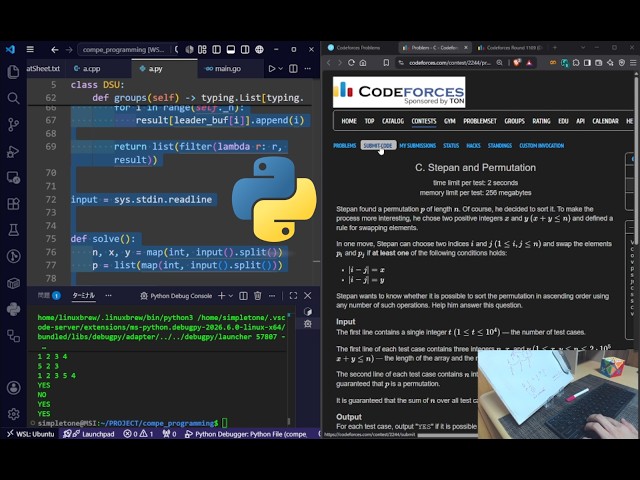The height and width of the screenshot is (480, 640).
Task: Toggle the Secondary Side Bar layout button
Action: 245,49
